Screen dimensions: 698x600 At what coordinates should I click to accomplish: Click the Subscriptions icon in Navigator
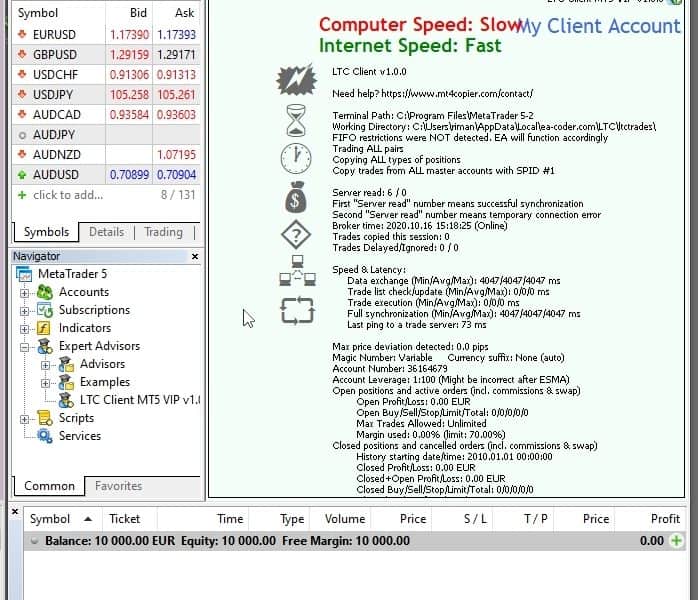point(45,310)
